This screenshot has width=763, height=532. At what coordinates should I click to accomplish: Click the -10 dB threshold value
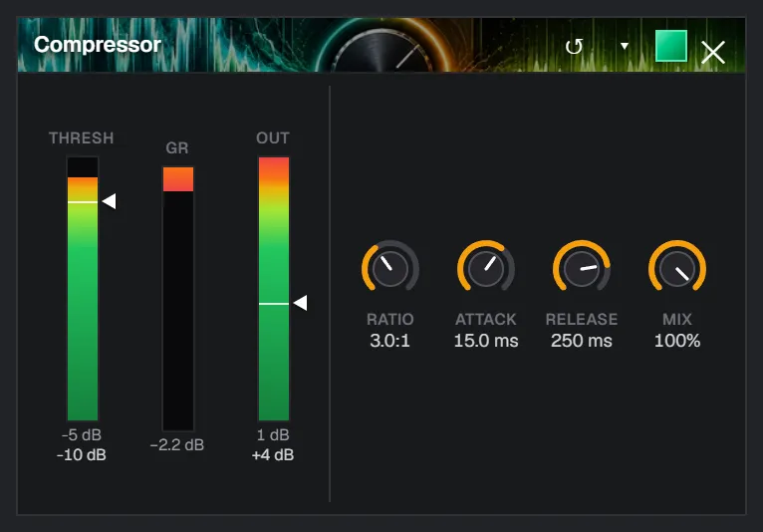[x=82, y=454]
